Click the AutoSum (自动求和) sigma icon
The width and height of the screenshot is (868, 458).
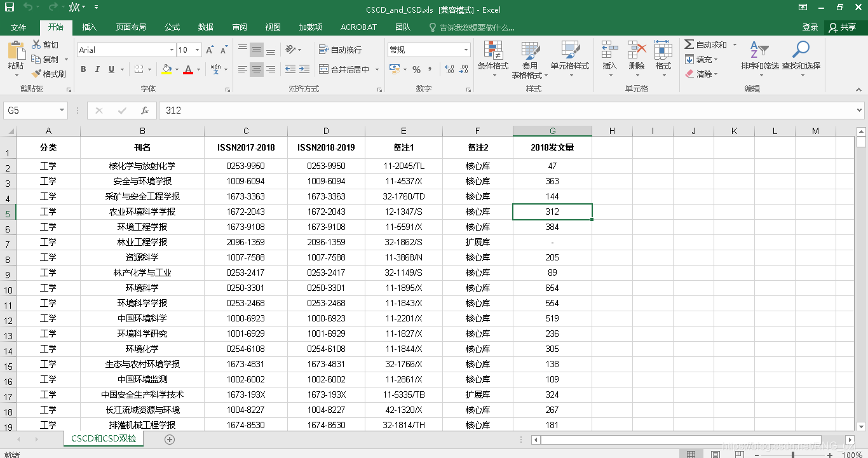coord(689,44)
